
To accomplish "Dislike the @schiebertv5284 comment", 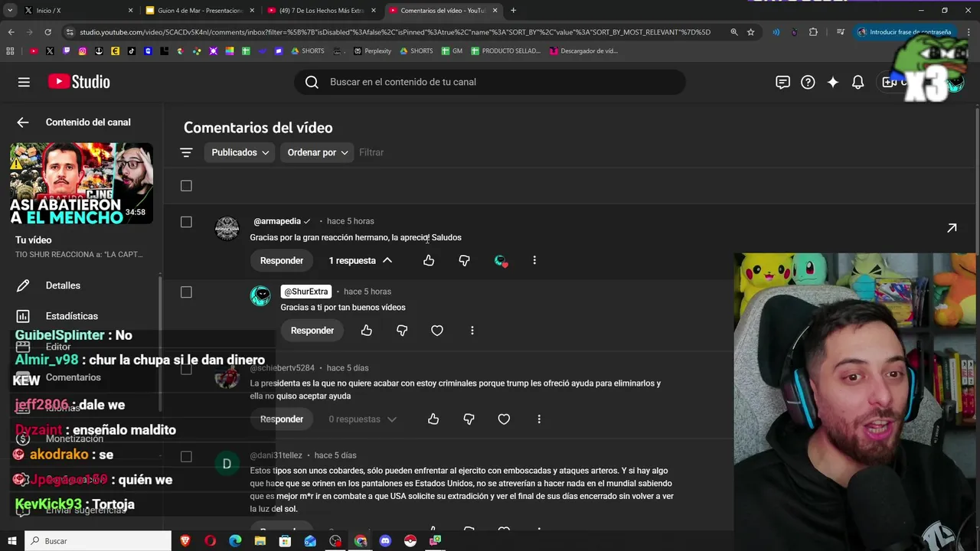I will pos(469,419).
